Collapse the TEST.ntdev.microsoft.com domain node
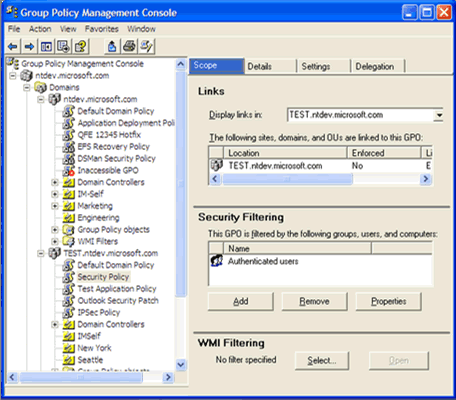 coord(41,254)
